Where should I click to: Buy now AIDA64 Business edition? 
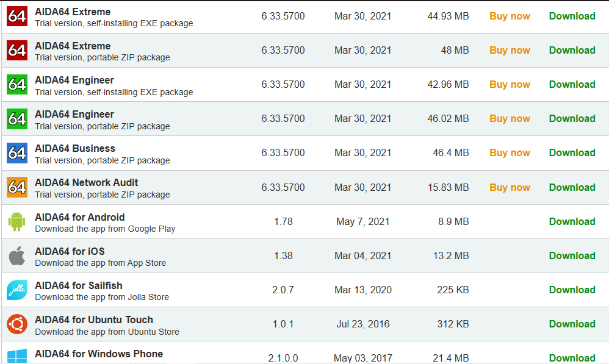(x=510, y=153)
